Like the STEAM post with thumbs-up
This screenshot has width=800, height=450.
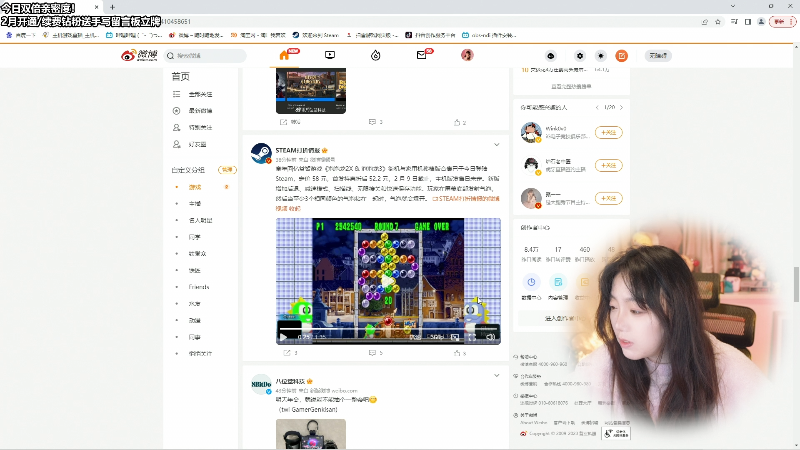point(457,353)
